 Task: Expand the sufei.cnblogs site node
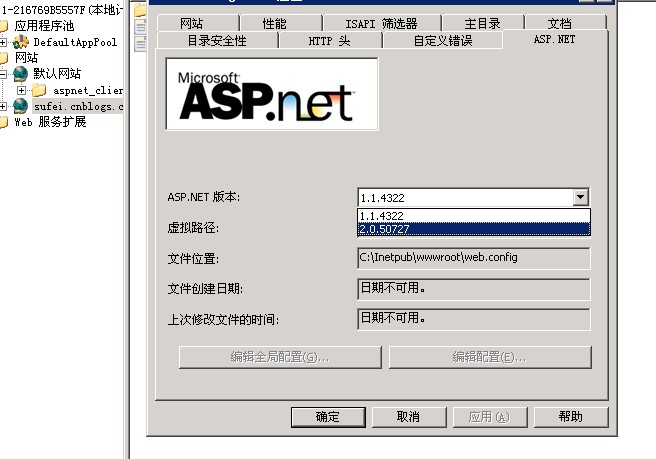point(3,106)
